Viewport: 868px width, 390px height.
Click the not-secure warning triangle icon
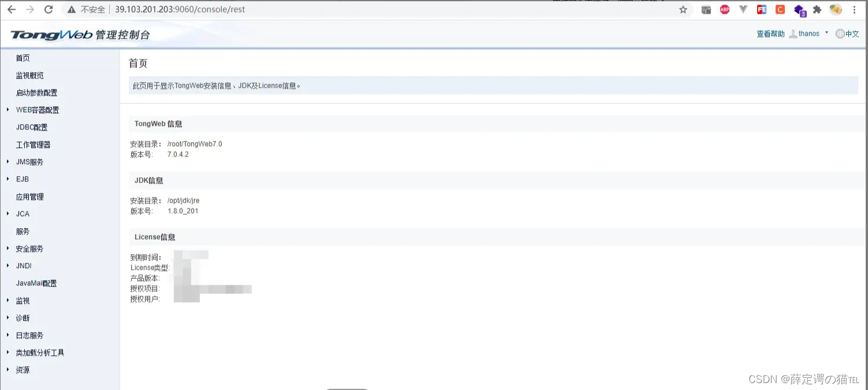pos(72,10)
